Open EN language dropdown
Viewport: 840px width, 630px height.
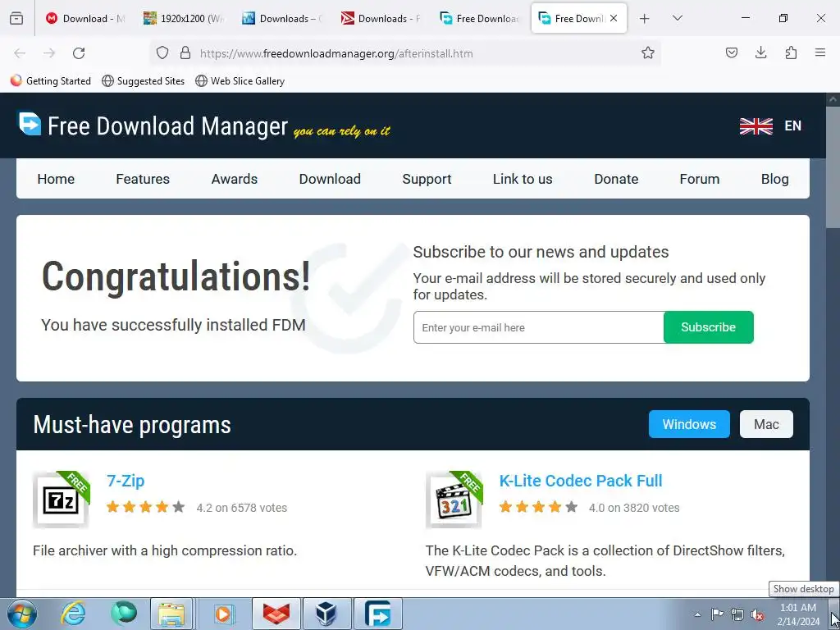coord(793,126)
